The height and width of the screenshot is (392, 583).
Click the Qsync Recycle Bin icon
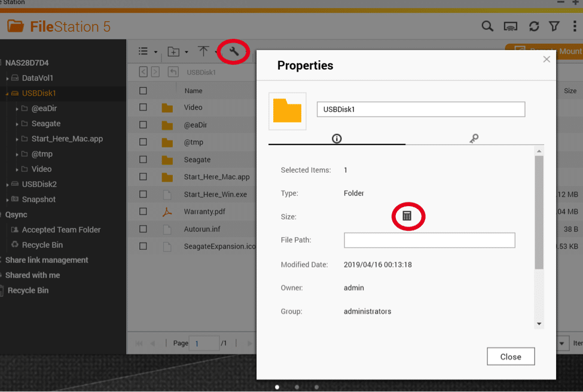pyautogui.click(x=15, y=244)
